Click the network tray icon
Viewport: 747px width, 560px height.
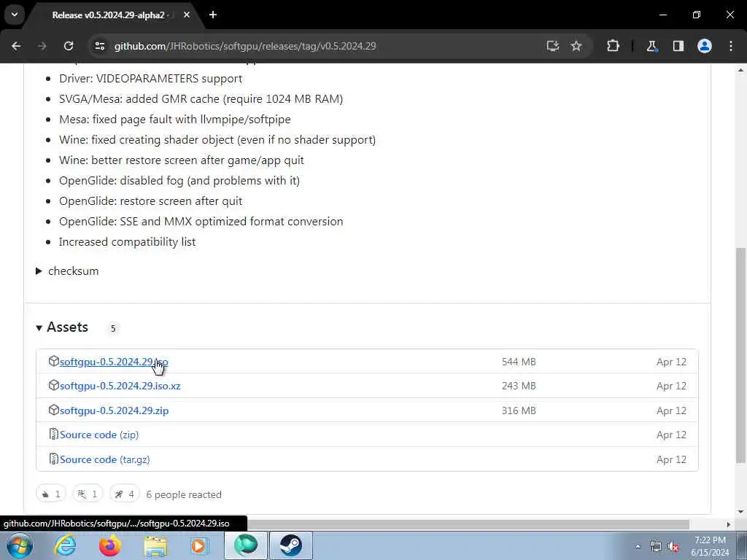point(656,547)
